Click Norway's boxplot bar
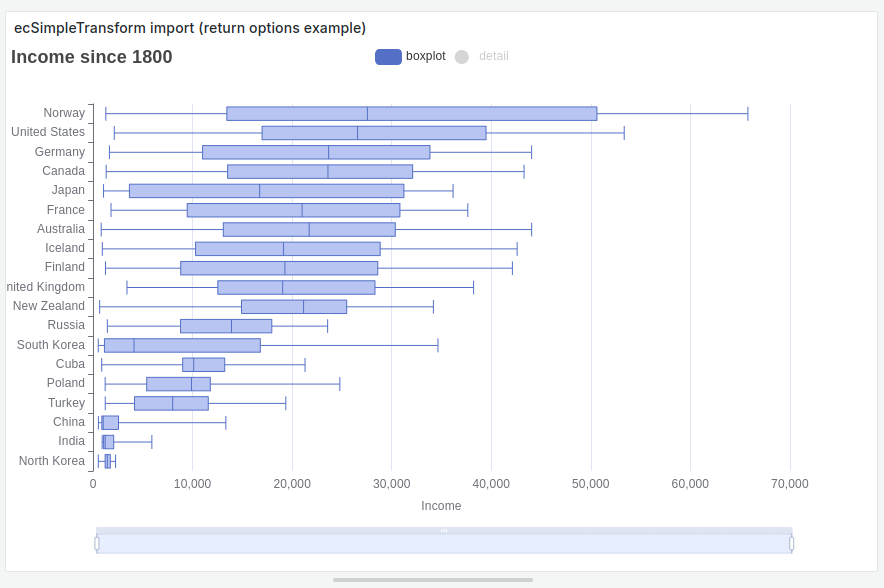This screenshot has width=884, height=588. tap(410, 112)
